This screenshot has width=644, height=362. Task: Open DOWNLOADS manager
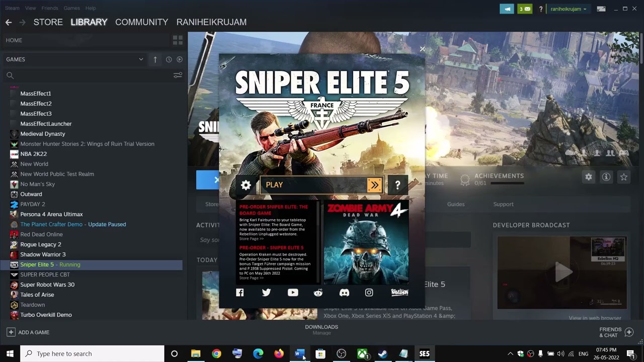click(321, 329)
